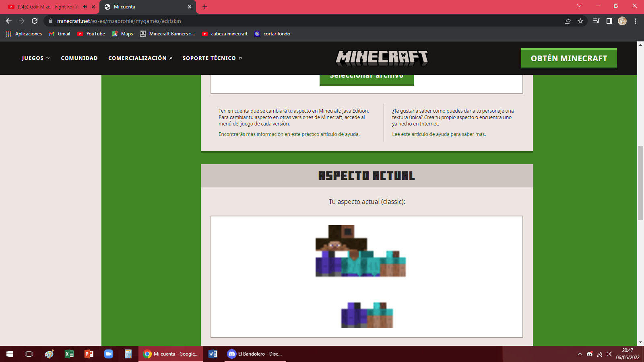Show hidden system tray icons
This screenshot has width=644, height=362.
(580, 354)
